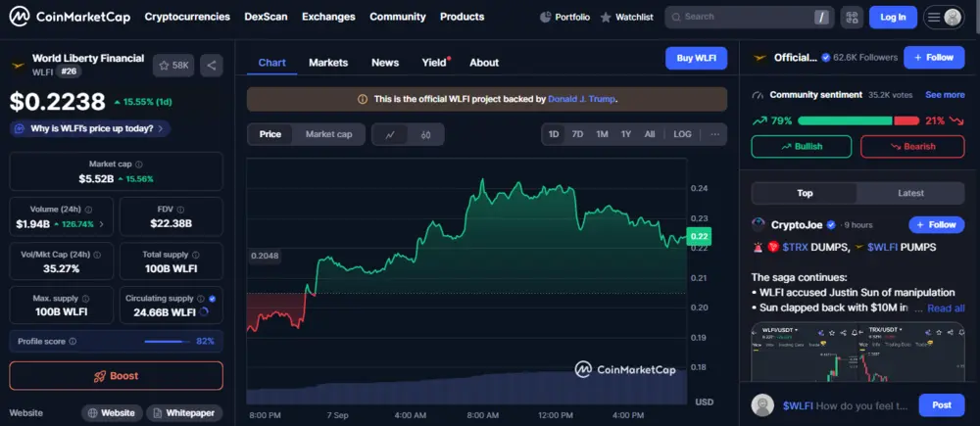980x426 pixels.
Task: Select 1M time range
Action: click(x=602, y=134)
